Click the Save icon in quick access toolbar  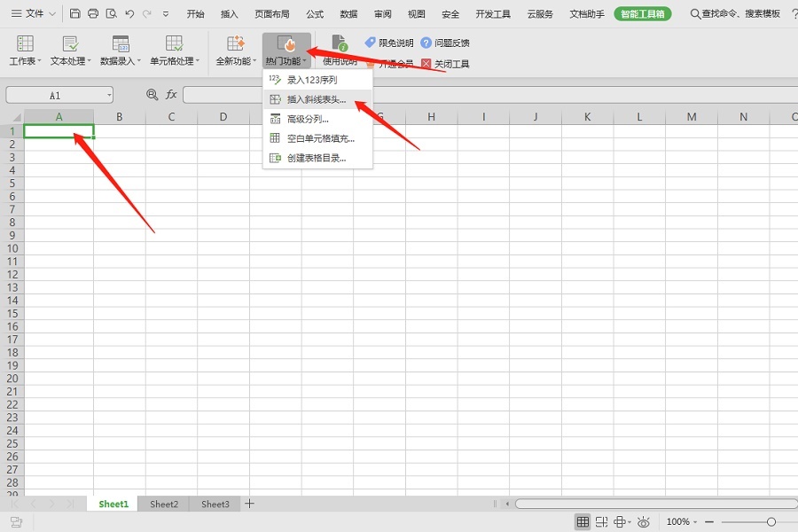tap(74, 13)
